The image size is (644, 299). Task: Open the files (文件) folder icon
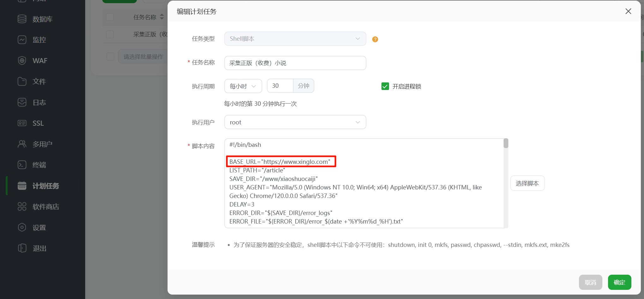coord(22,81)
